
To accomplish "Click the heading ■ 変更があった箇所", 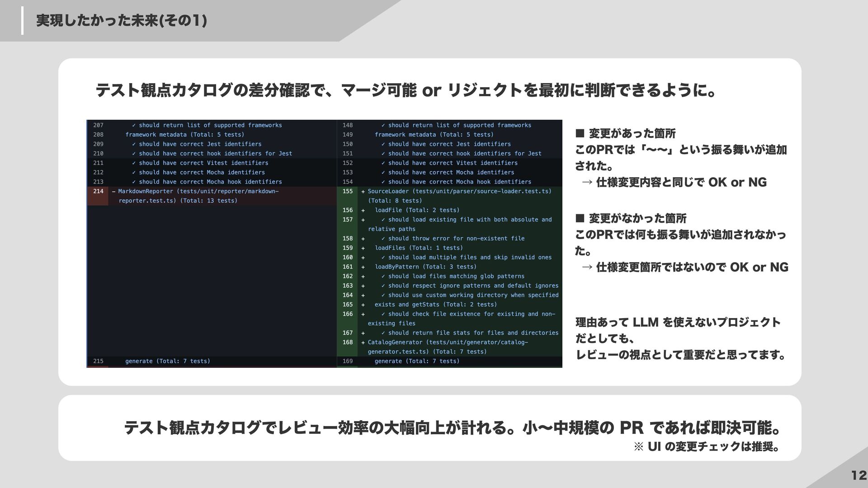I will (625, 134).
